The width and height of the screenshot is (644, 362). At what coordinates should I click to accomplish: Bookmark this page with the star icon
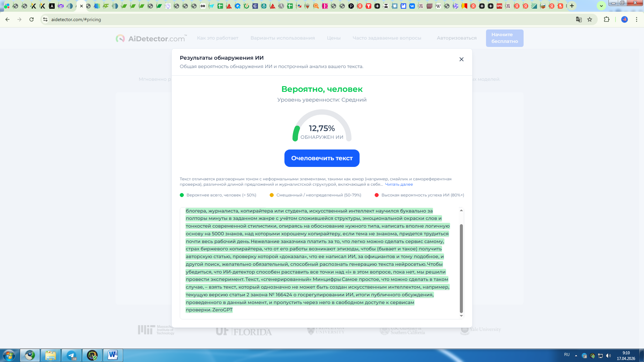click(590, 19)
